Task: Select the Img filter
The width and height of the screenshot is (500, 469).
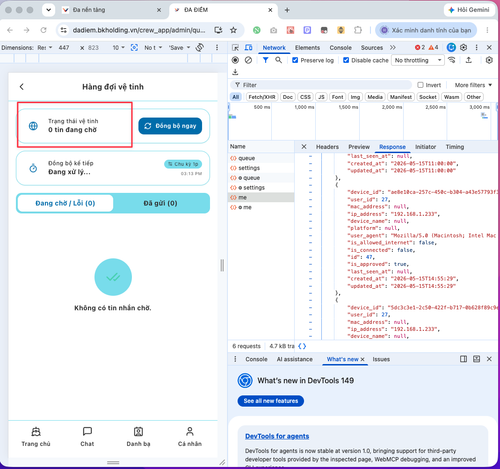Action: pos(355,97)
